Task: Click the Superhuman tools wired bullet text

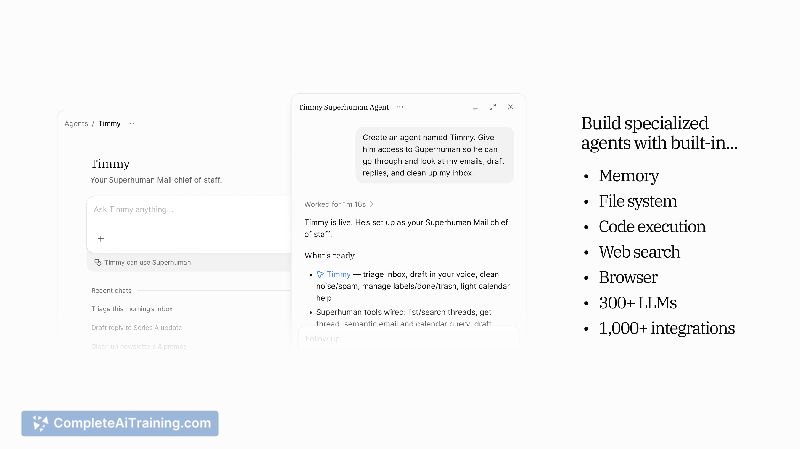Action: 404,318
